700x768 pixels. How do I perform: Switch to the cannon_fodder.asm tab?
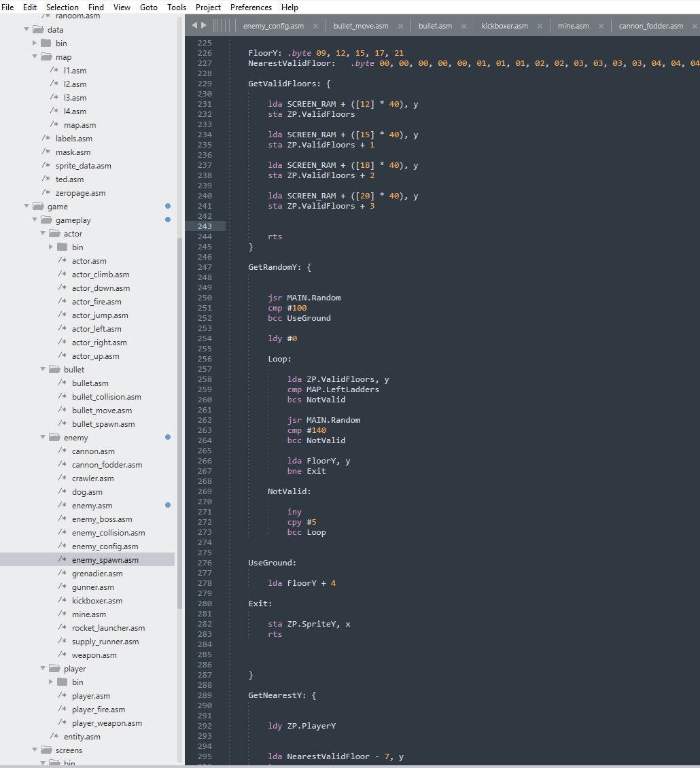[650, 26]
